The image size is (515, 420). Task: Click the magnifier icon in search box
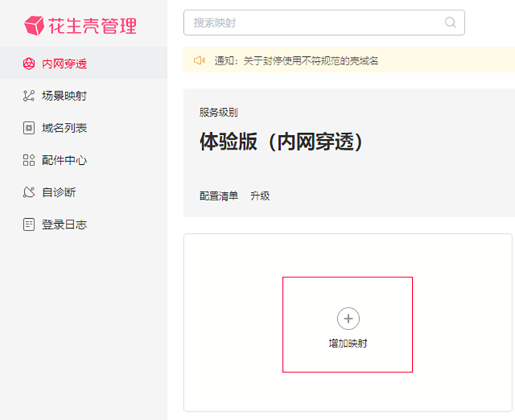click(x=450, y=23)
